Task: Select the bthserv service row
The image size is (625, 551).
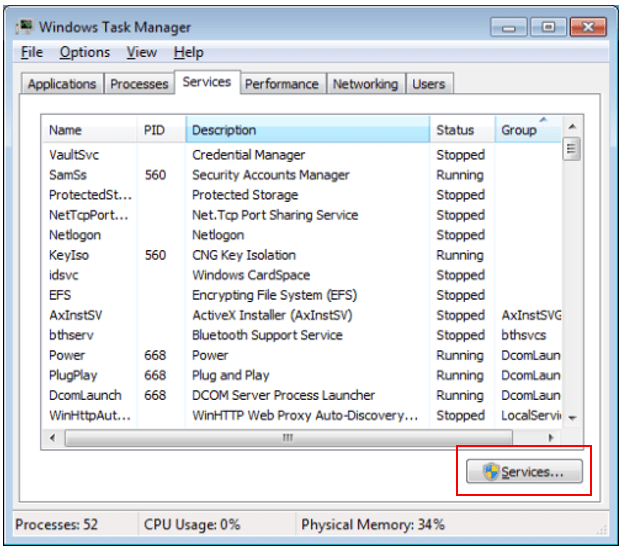Action: point(302,335)
